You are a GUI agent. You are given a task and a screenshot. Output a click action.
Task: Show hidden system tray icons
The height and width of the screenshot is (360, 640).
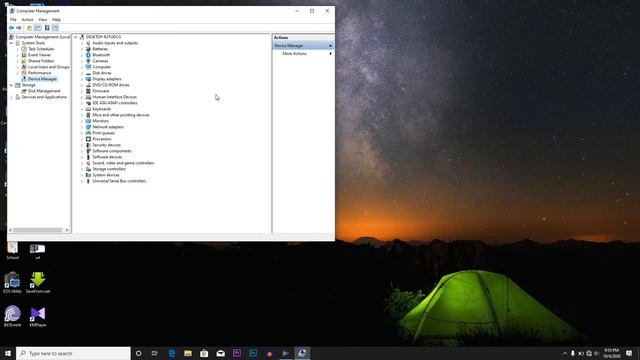point(565,353)
